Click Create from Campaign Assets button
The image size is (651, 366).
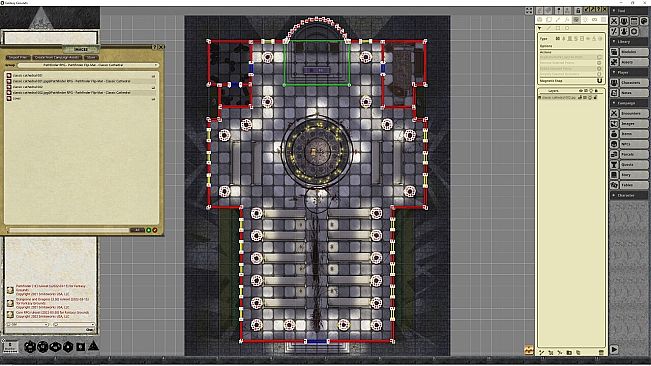point(56,57)
